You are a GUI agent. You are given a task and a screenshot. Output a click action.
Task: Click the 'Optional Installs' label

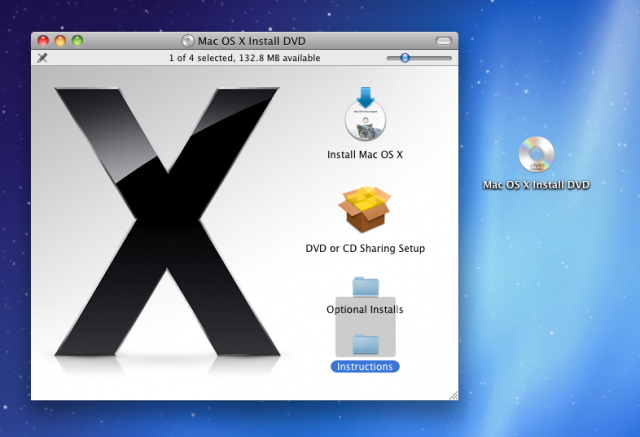click(x=365, y=309)
